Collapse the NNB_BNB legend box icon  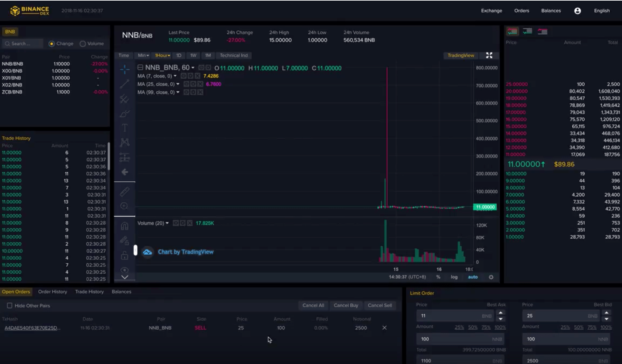(x=140, y=68)
